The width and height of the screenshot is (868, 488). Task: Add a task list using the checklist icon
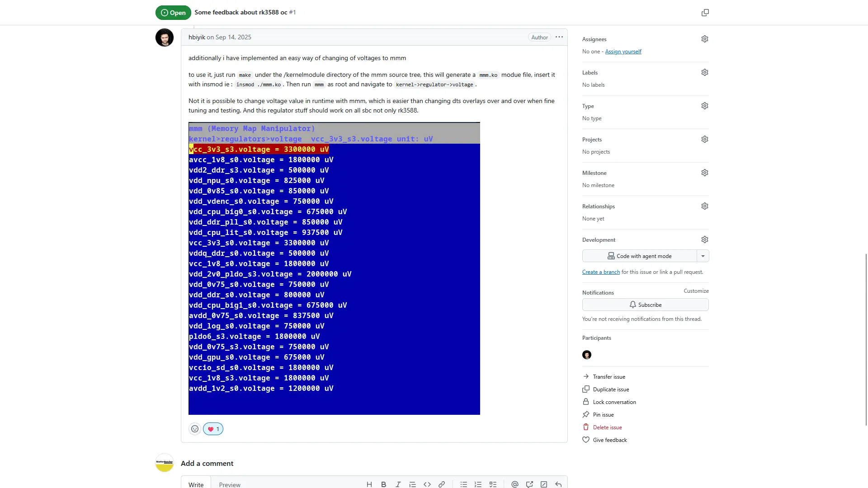493,484
